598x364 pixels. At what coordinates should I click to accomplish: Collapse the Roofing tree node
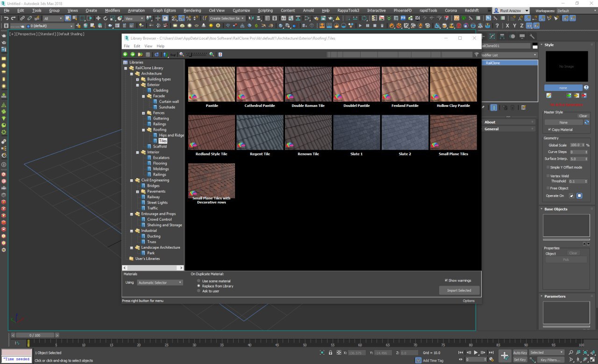143,130
